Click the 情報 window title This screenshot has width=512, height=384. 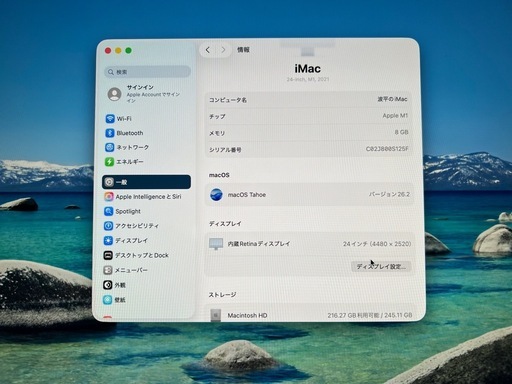point(243,50)
